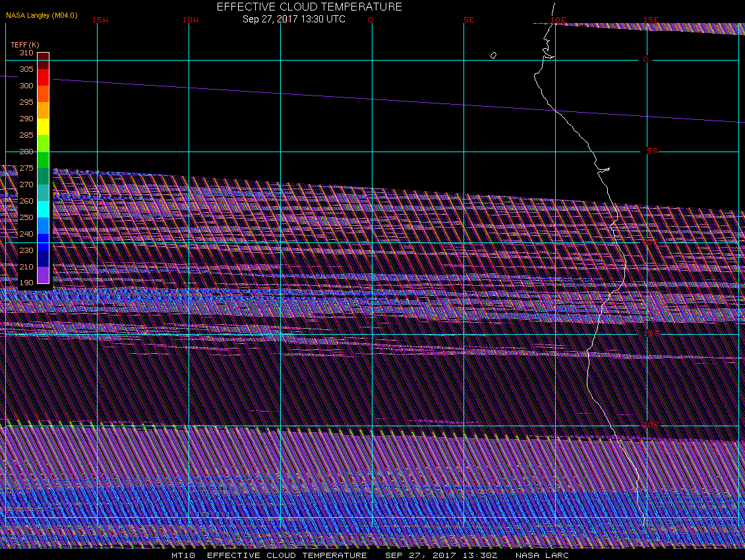The image size is (745, 560).
Task: Select the light blue 240–250 K legend swatch
Action: click(x=44, y=225)
